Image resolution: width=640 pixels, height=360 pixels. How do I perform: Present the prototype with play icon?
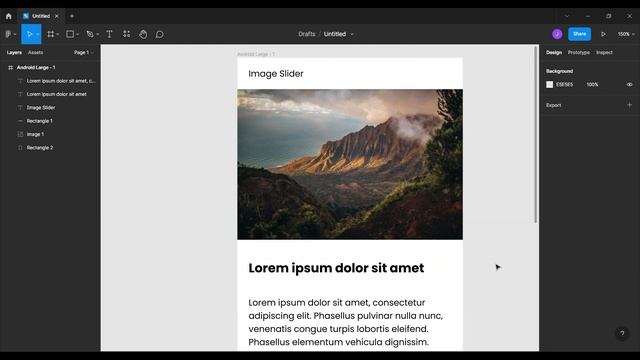point(603,34)
